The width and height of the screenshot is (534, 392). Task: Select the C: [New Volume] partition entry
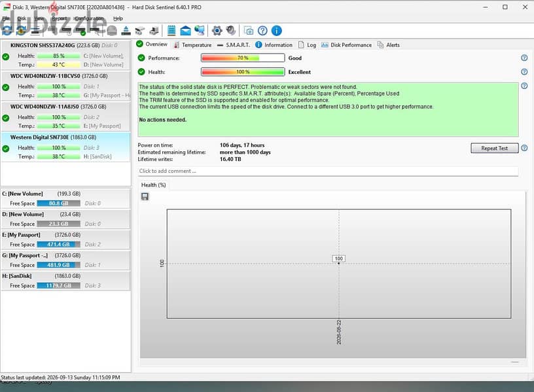(x=65, y=198)
